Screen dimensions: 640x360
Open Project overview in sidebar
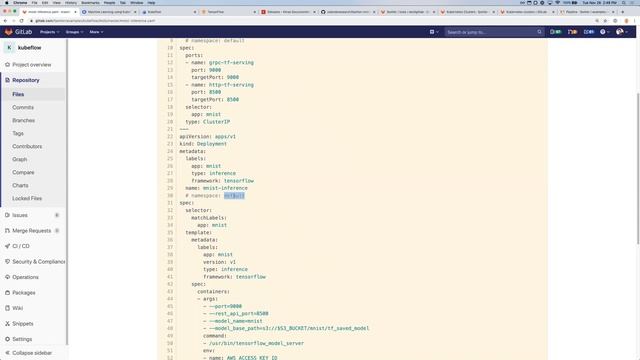click(x=33, y=65)
